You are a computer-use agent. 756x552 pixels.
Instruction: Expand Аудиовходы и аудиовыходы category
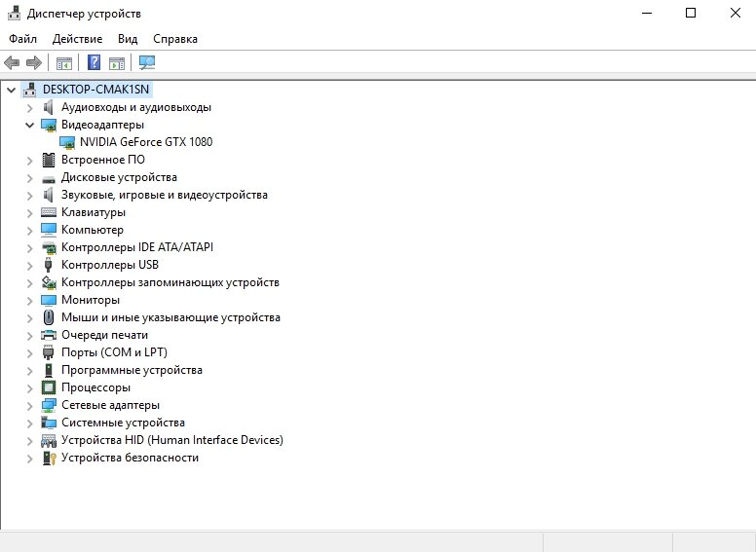tap(30, 108)
